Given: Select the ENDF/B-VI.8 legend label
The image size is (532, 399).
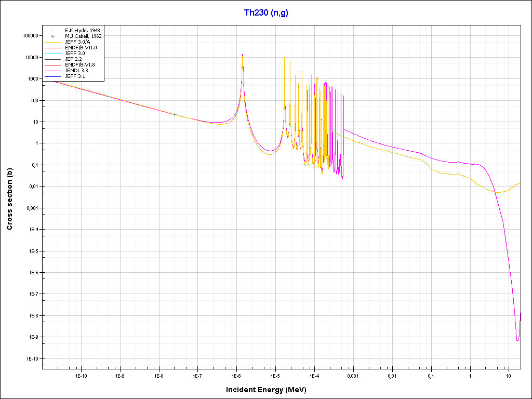Looking at the screenshot, I should [x=80, y=65].
